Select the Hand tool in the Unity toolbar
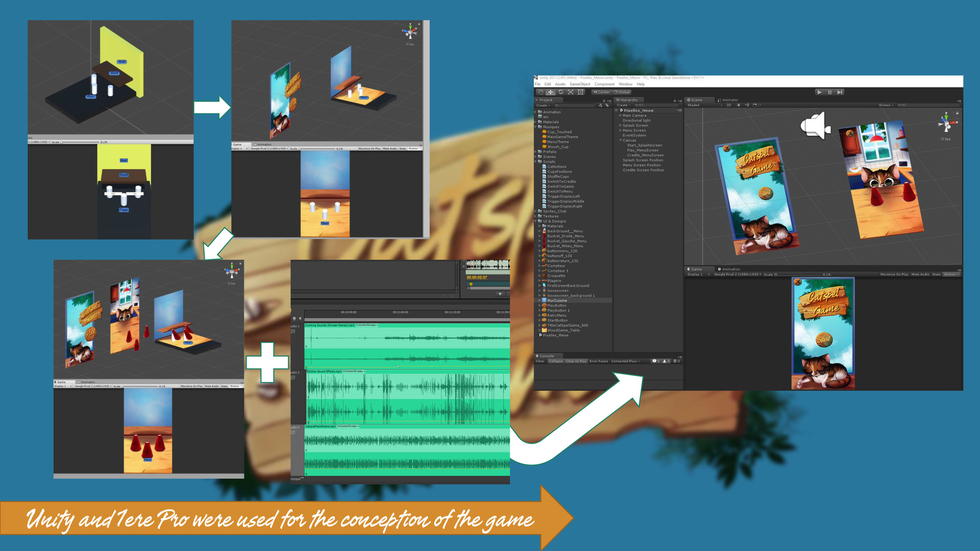Viewport: 980px width, 551px height. tap(541, 92)
